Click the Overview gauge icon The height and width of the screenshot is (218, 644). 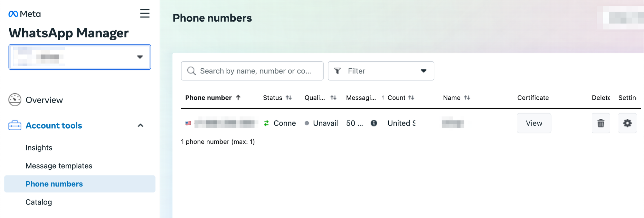point(15,100)
